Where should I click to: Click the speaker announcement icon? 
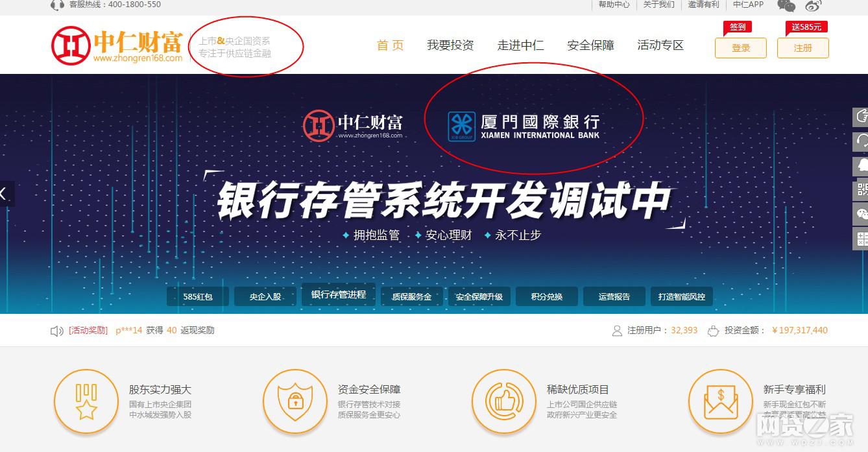click(56, 331)
